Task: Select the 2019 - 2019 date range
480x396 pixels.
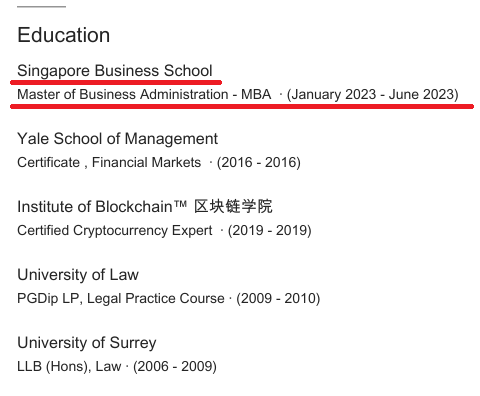Action: coord(270,231)
